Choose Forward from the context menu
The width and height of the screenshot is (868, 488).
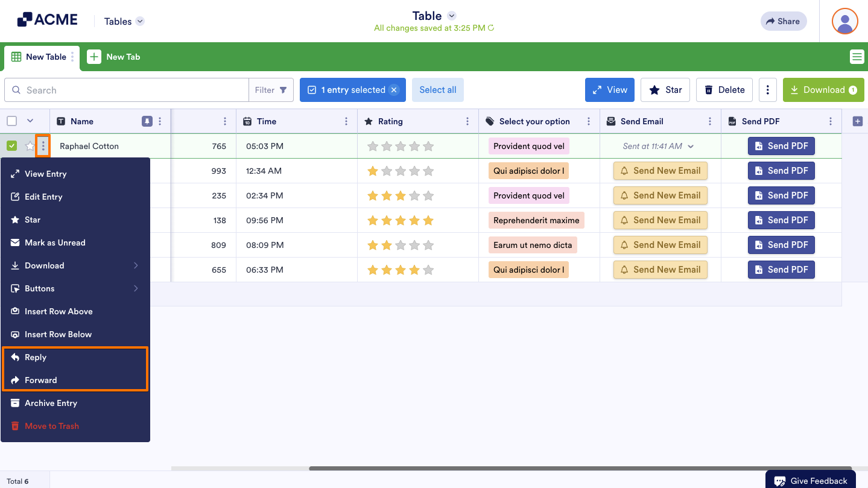click(x=75, y=380)
